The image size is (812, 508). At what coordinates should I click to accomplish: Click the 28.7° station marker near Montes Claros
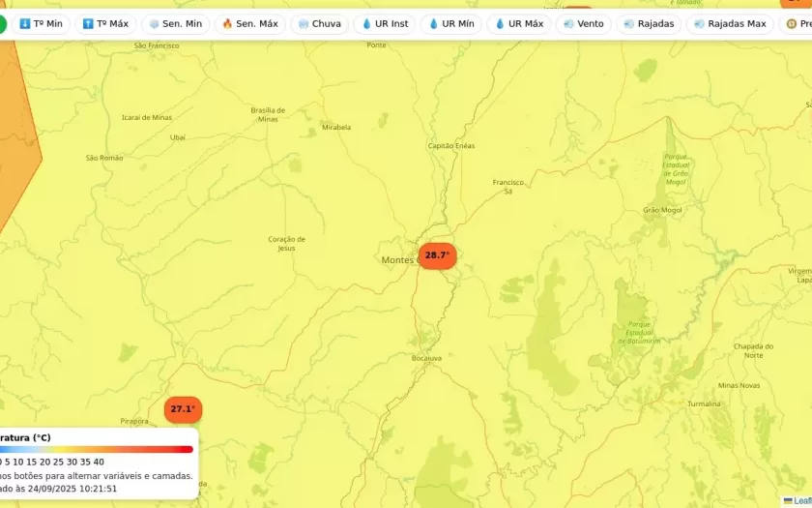[437, 255]
